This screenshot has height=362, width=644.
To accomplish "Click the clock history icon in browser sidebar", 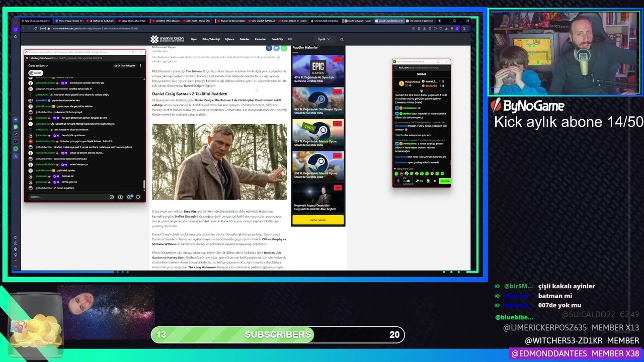I will (x=16, y=243).
